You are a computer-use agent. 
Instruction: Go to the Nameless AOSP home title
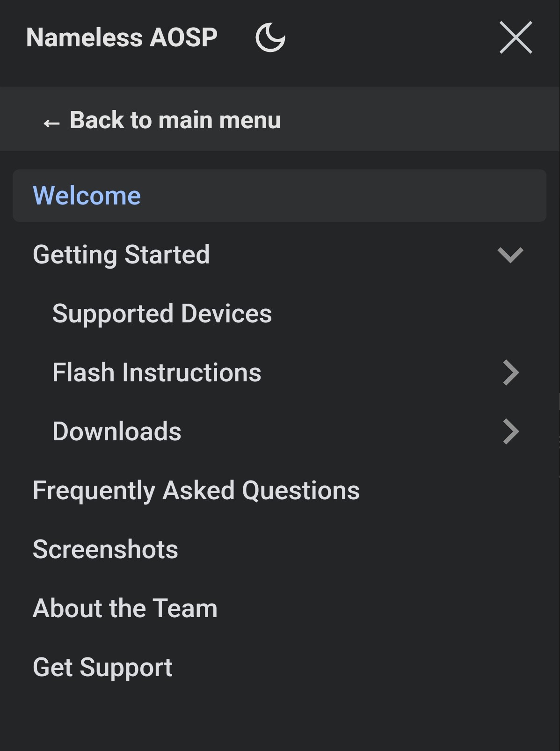(122, 37)
